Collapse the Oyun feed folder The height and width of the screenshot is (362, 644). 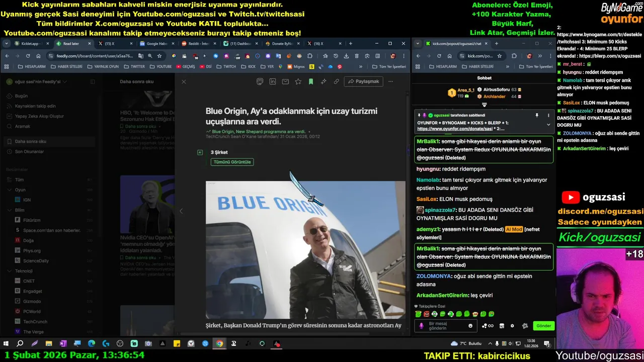tap(9, 190)
